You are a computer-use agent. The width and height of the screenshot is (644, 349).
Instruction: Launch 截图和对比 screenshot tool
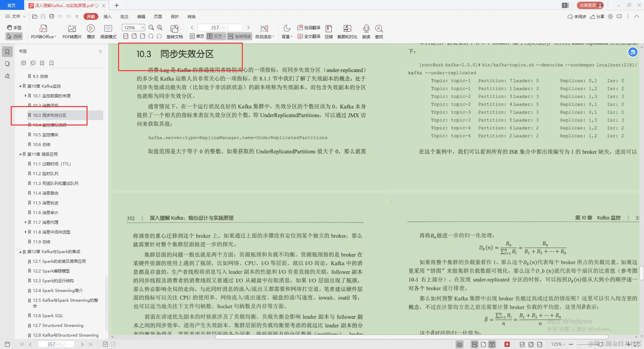(347, 32)
